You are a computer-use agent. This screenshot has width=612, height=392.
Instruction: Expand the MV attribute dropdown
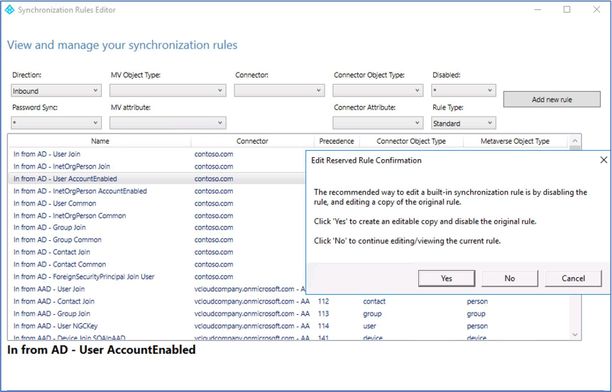[x=167, y=123]
